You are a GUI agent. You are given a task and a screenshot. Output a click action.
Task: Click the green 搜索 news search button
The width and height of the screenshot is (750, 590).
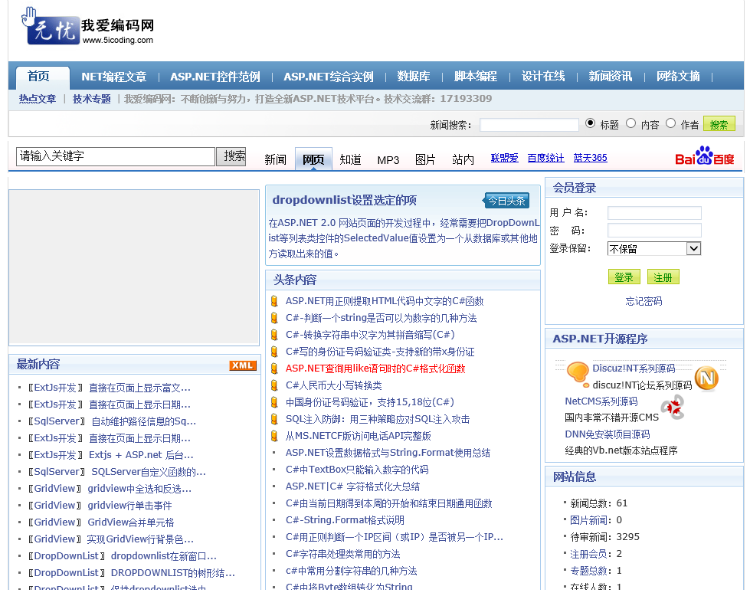[x=719, y=125]
